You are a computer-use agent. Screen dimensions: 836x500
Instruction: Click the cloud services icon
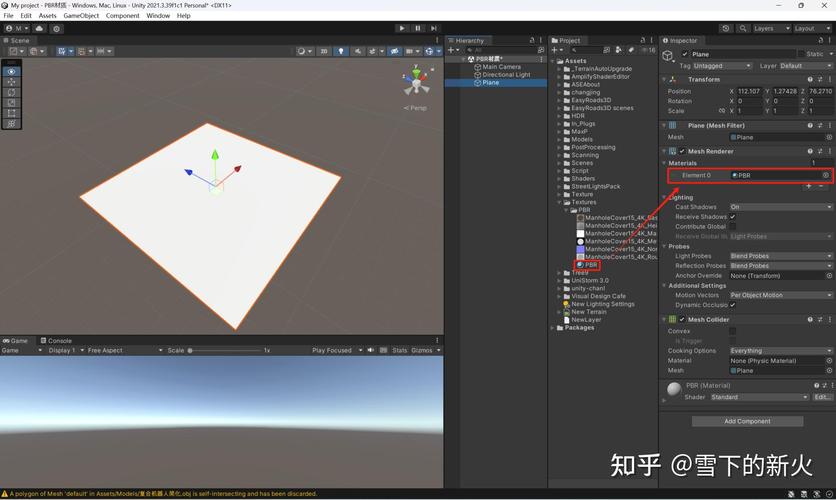[x=40, y=28]
